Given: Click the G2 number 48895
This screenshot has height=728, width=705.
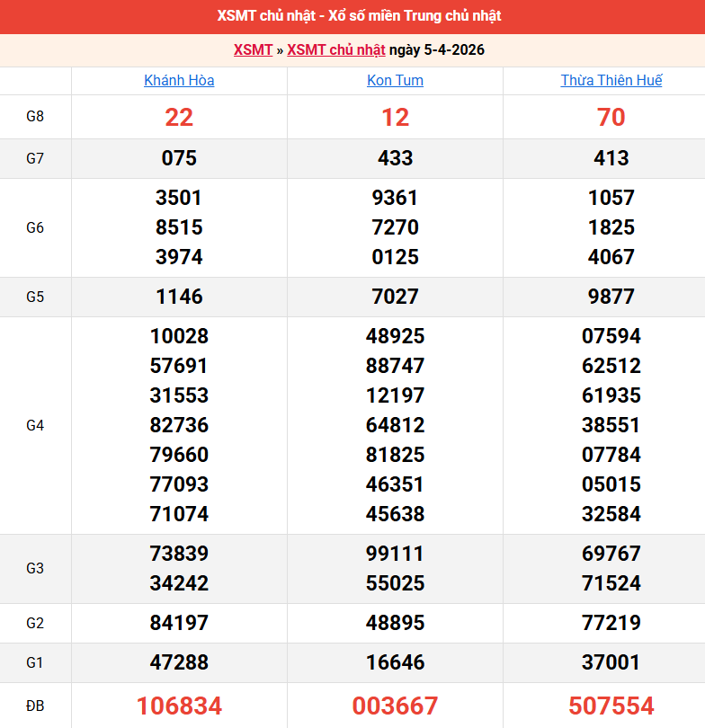Looking at the screenshot, I should tap(395, 623).
